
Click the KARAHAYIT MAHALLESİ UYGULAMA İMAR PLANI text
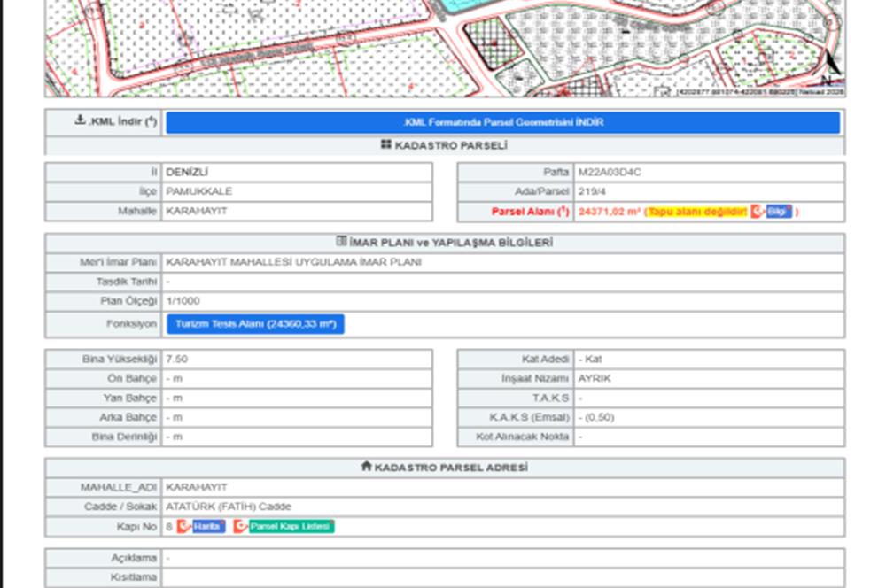293,262
